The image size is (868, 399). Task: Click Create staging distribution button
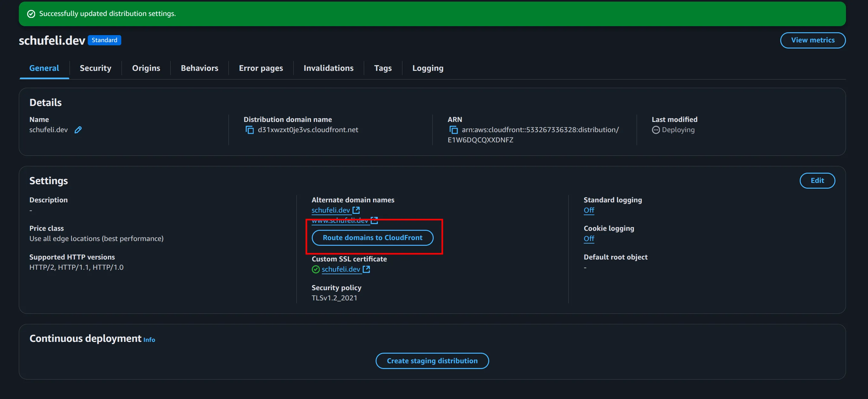(x=432, y=361)
